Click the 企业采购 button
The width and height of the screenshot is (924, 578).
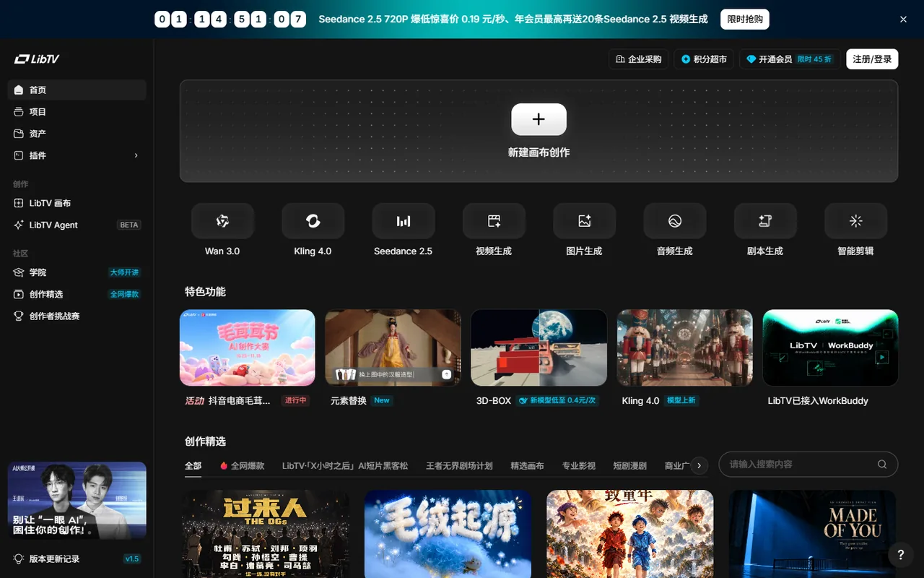click(x=639, y=59)
